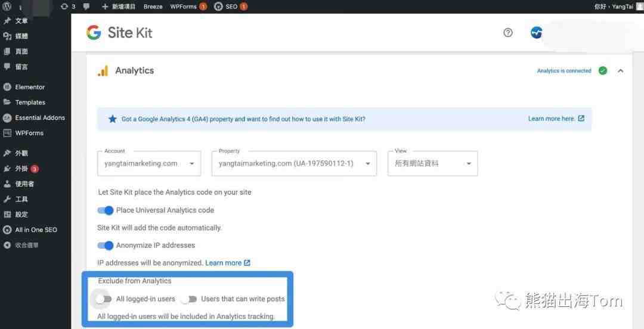Click the 頁面 pages icon
This screenshot has width=644, height=329.
click(7, 51)
